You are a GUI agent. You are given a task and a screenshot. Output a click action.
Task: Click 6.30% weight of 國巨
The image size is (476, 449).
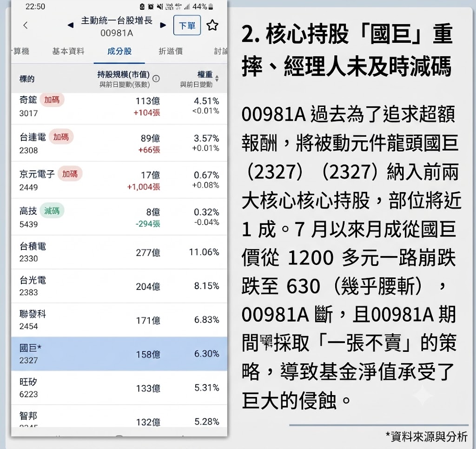tap(207, 354)
